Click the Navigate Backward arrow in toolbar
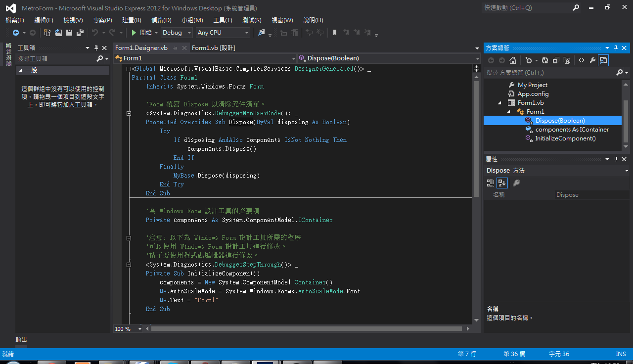The image size is (633, 364). point(16,33)
